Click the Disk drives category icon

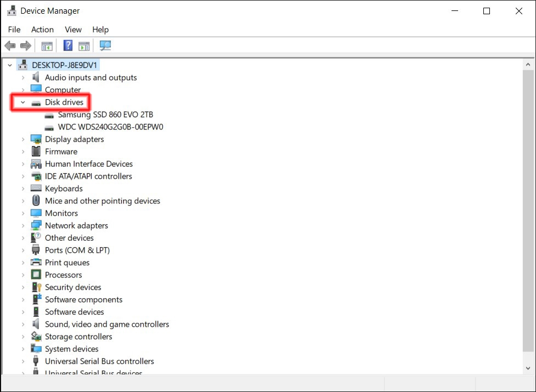pyautogui.click(x=36, y=103)
